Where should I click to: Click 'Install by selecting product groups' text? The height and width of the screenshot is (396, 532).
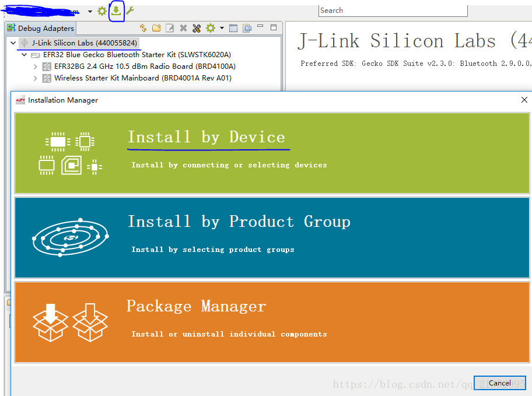click(x=213, y=250)
